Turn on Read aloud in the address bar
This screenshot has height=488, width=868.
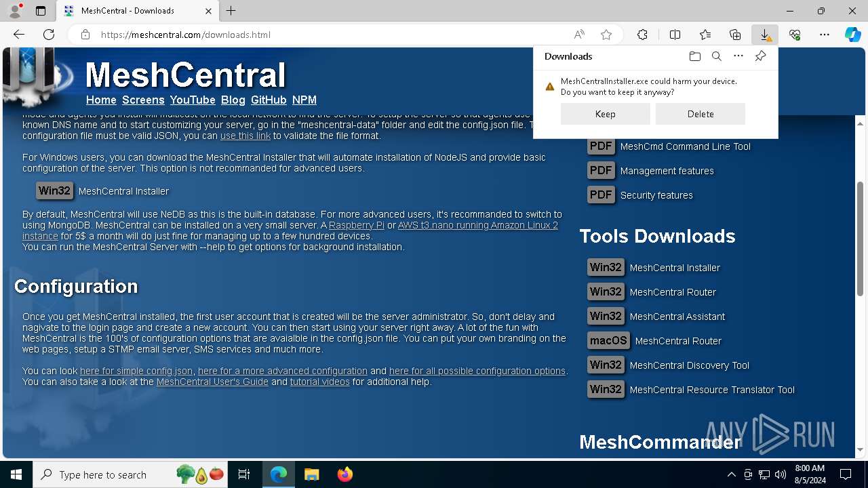pos(579,35)
